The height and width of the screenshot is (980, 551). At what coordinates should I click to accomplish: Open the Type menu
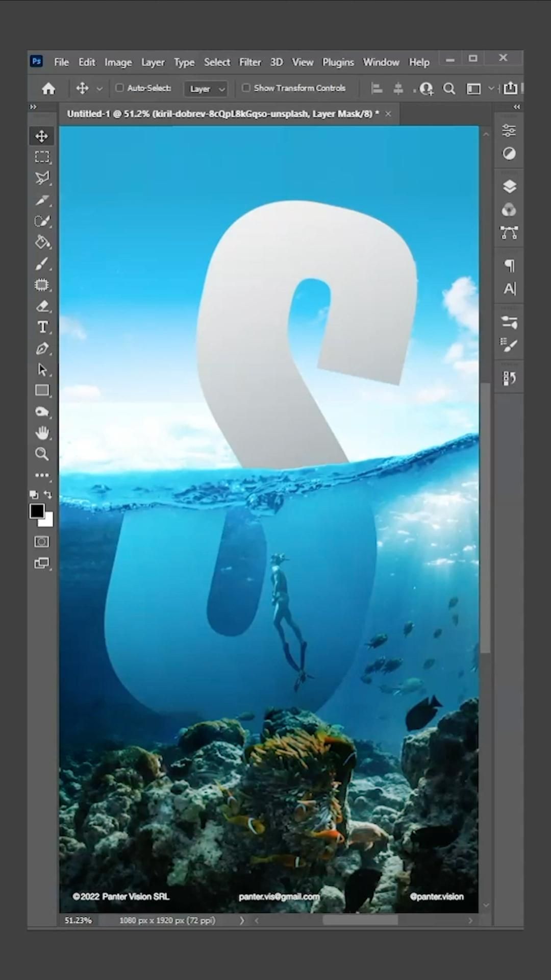click(184, 62)
